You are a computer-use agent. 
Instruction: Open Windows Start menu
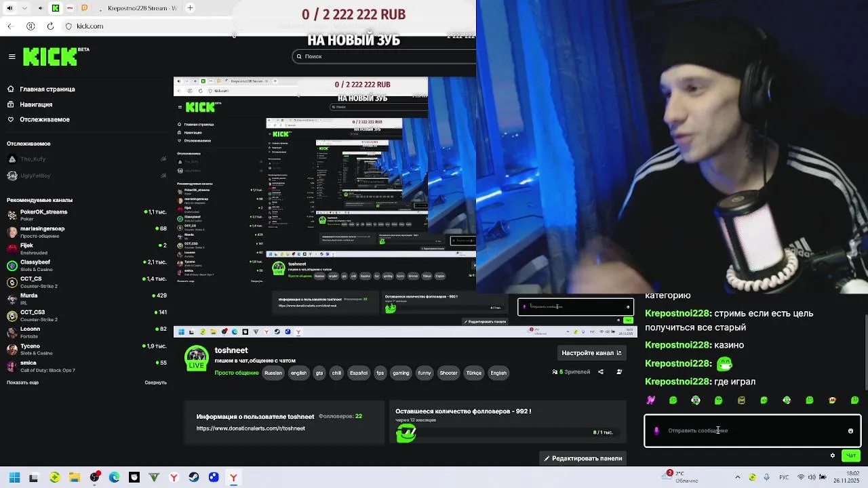point(14,477)
